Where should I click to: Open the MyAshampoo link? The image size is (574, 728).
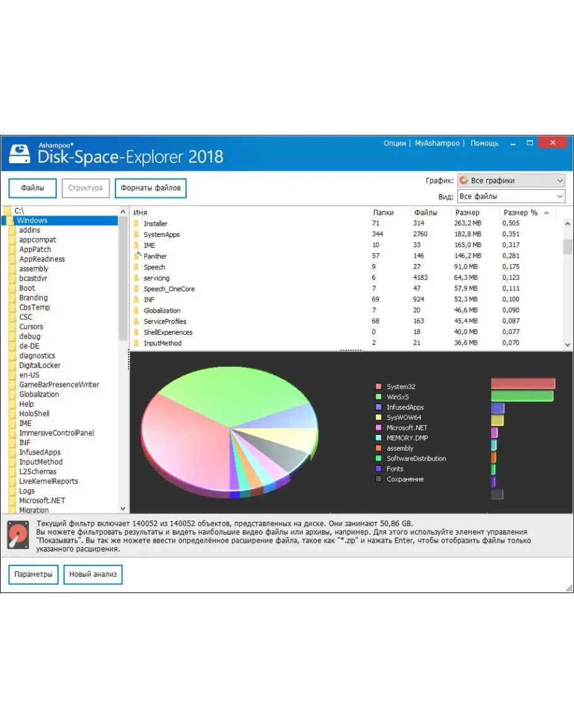(x=437, y=143)
